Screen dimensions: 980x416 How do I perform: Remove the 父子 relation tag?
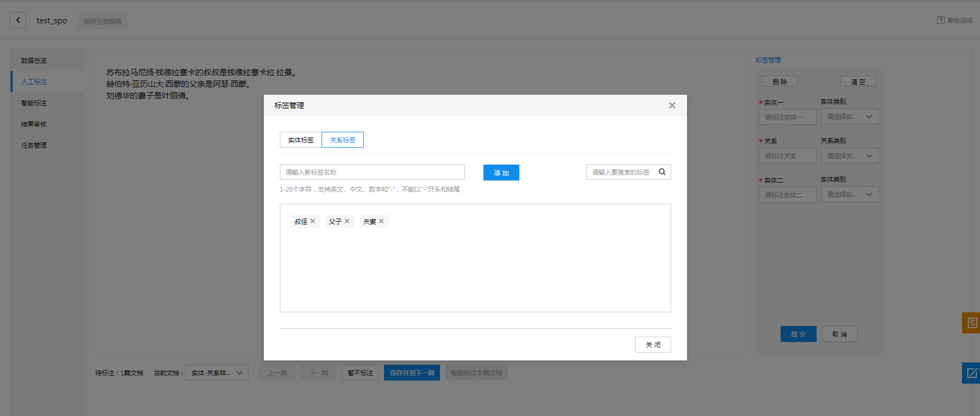(347, 221)
